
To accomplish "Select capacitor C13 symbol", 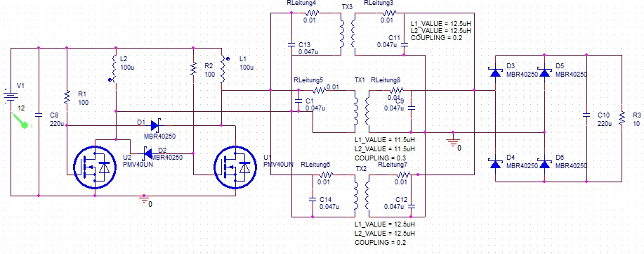I will pos(291,44).
